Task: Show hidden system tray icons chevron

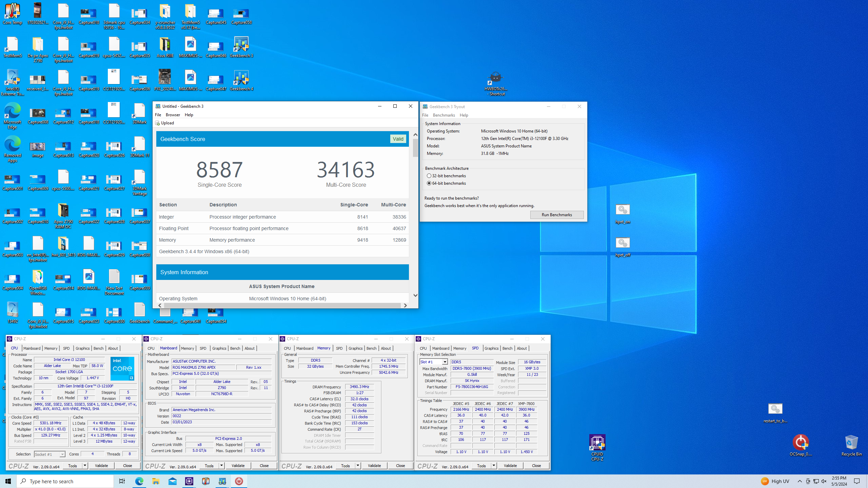Action: tap(800, 481)
